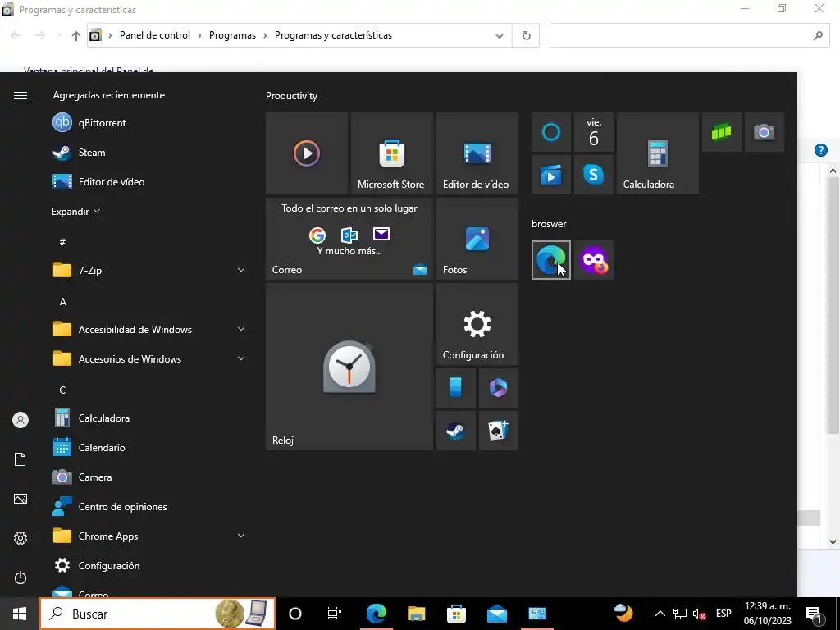
Task: Click the Buscar taskbar search box
Action: click(x=158, y=614)
